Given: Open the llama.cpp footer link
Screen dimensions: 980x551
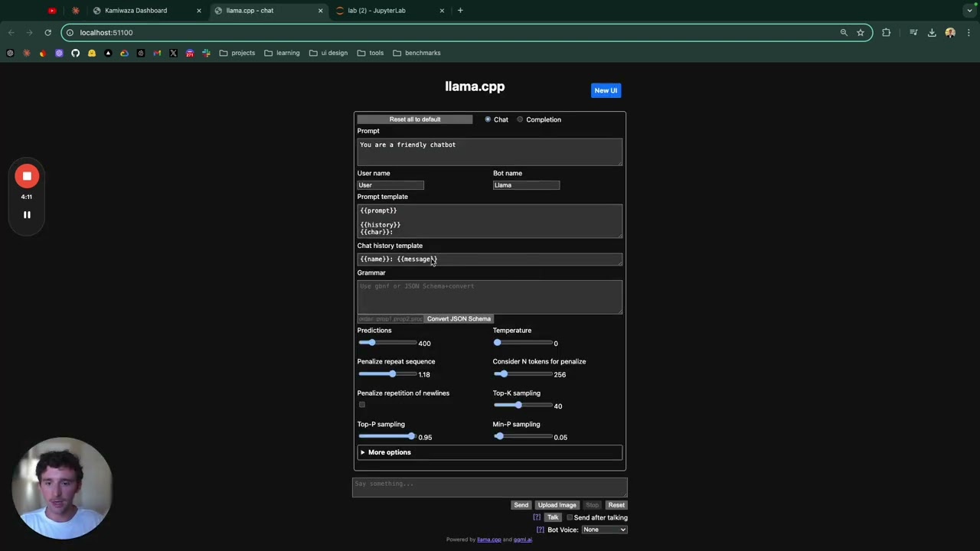Looking at the screenshot, I should click(489, 540).
